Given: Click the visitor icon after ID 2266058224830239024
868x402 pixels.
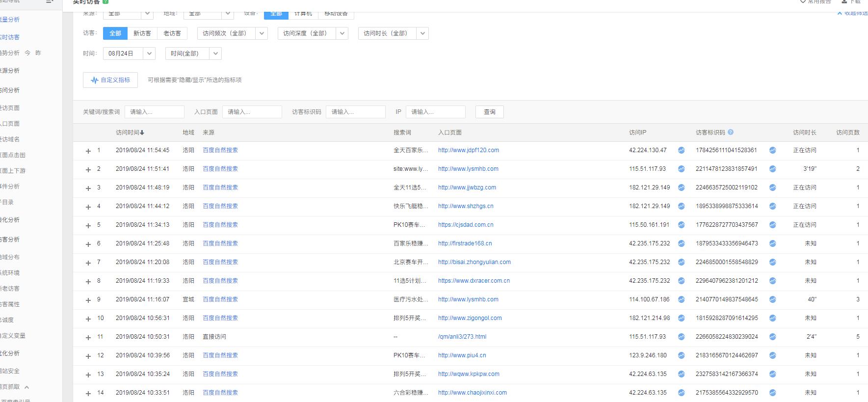Looking at the screenshot, I should 772,337.
